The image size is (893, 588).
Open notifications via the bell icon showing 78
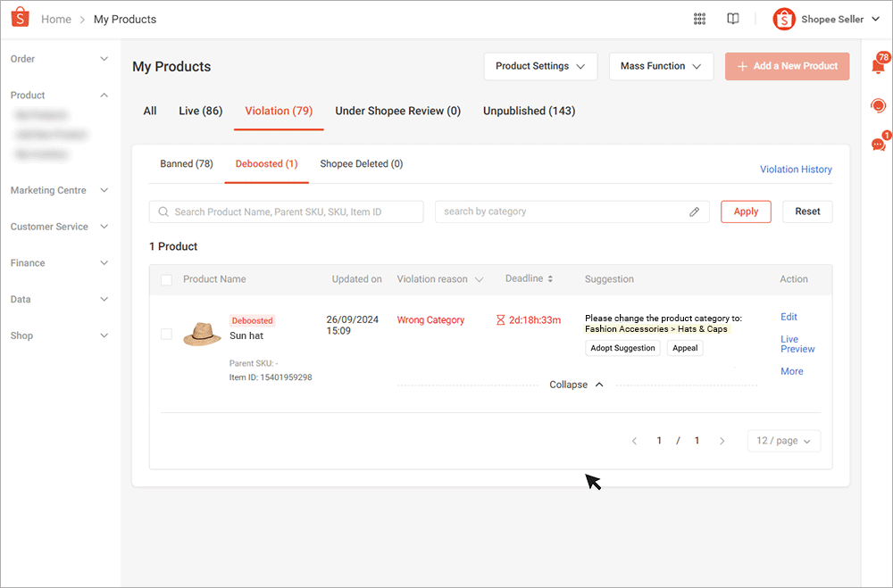point(879,67)
